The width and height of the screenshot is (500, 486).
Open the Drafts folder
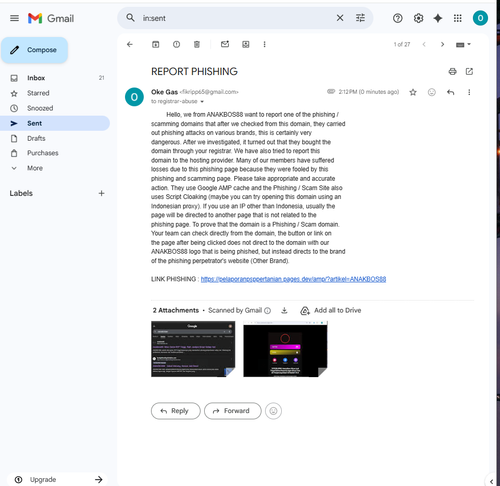pos(55,138)
